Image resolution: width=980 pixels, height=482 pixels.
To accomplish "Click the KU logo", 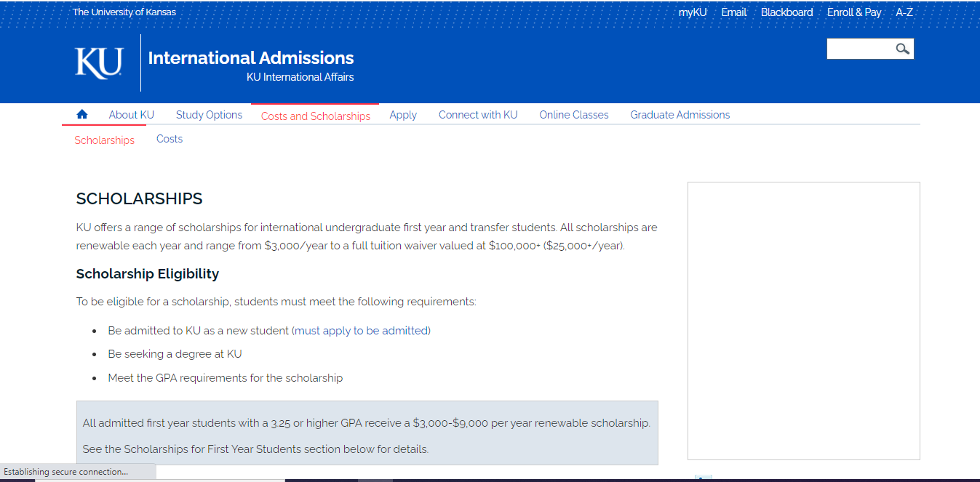I will pos(99,63).
